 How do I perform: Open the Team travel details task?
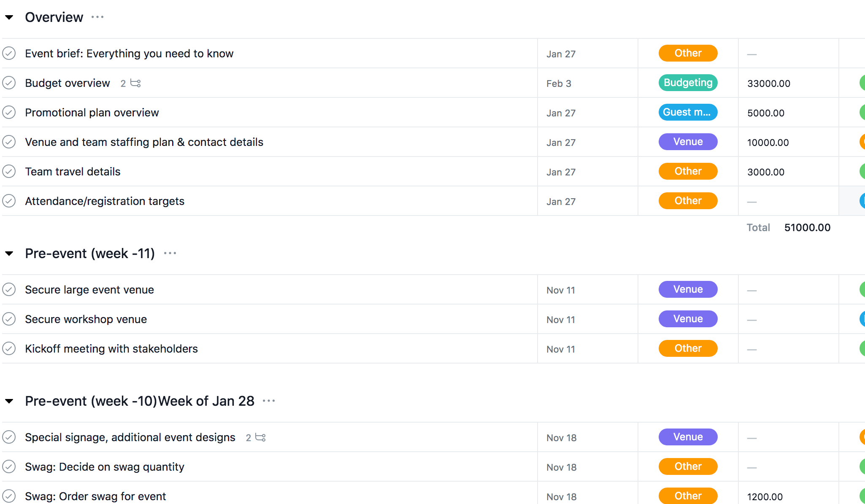coord(73,172)
